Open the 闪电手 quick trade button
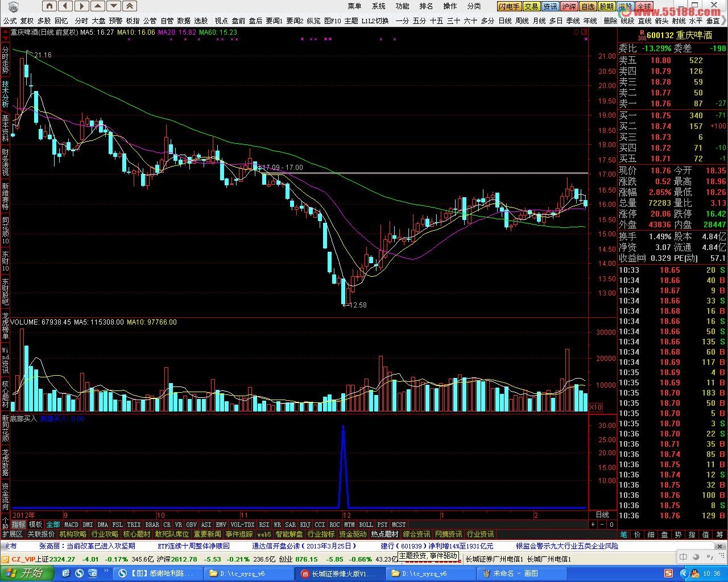 click(509, 7)
